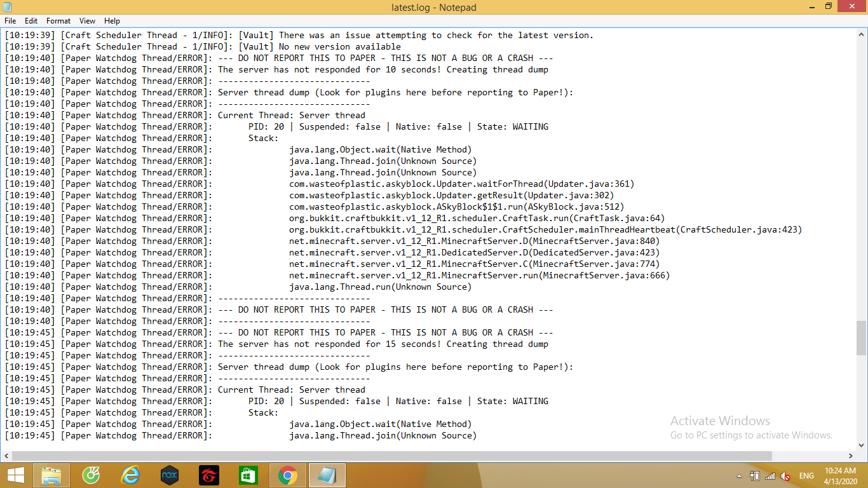Click the Vault "issue attempting to check" line
The height and width of the screenshot is (488, 868).
(299, 35)
